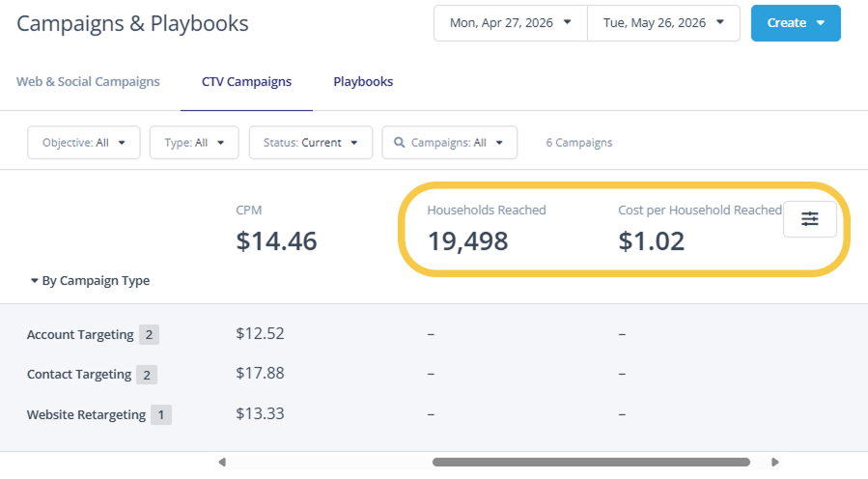Click the Account Targeting count badge 2
Screen dimensions: 868x479
(x=149, y=334)
